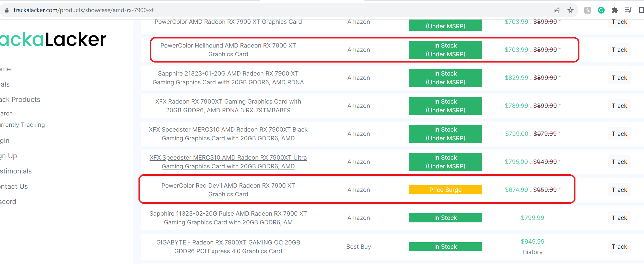Click the trackalacker.com URL in address bar
The width and height of the screenshot is (644, 264).
tap(84, 10)
